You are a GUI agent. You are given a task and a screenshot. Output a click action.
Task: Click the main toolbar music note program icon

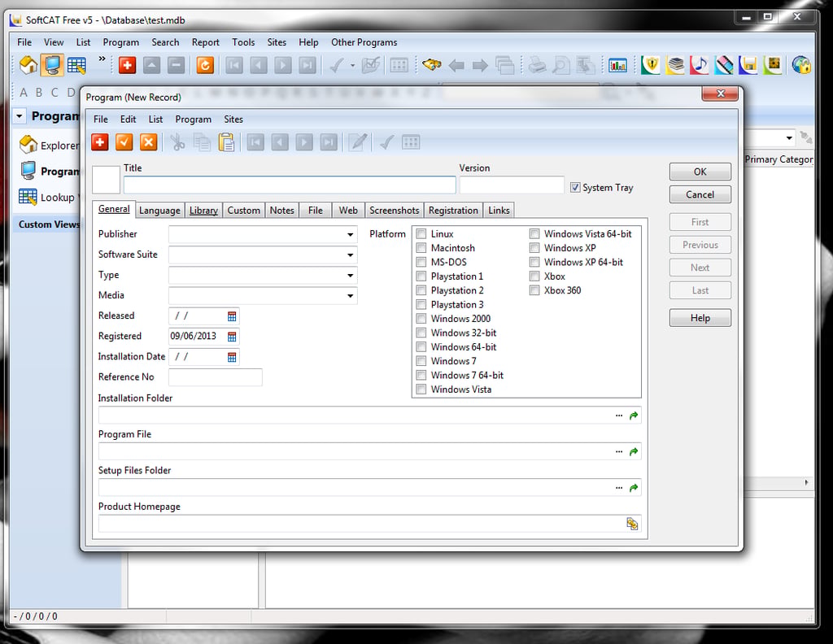pyautogui.click(x=699, y=65)
